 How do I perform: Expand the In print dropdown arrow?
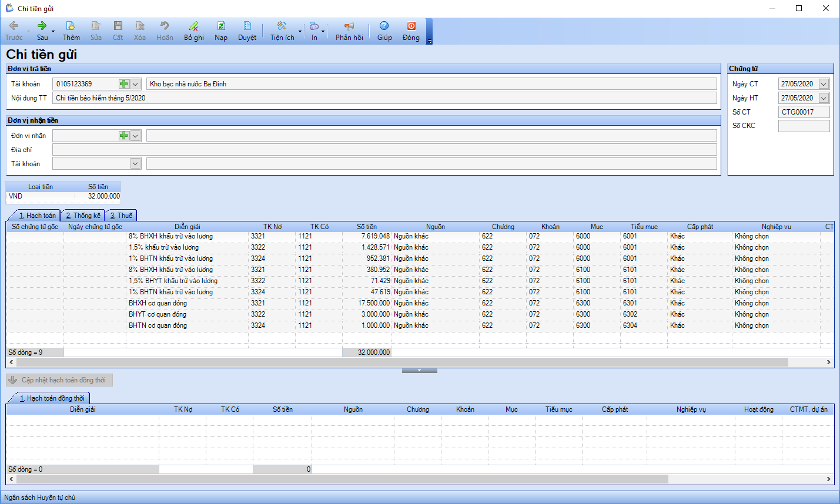tap(323, 31)
